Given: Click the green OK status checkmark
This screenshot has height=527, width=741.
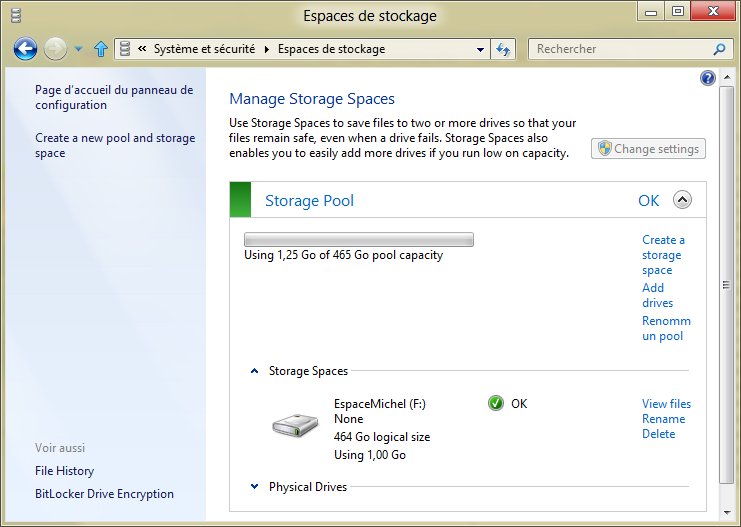Looking at the screenshot, I should pyautogui.click(x=496, y=404).
